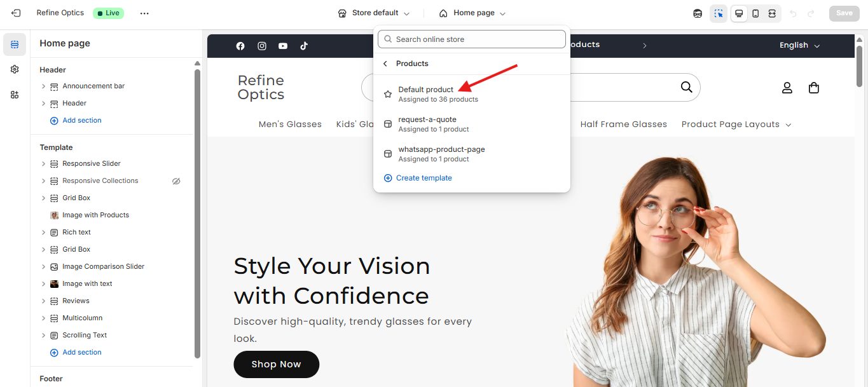Expand the Responsive Slider section

[x=43, y=164]
